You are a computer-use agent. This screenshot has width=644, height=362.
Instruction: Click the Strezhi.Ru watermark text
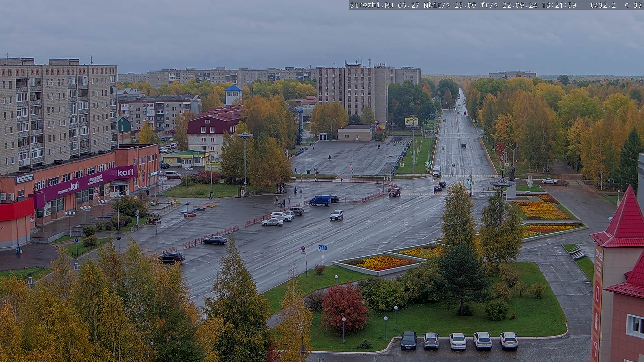point(372,5)
